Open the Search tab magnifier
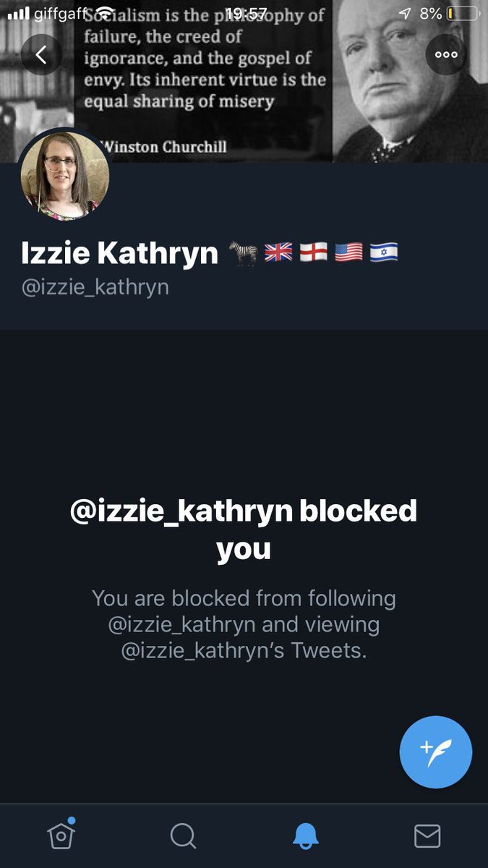Viewport: 488px width, 868px height. [183, 836]
